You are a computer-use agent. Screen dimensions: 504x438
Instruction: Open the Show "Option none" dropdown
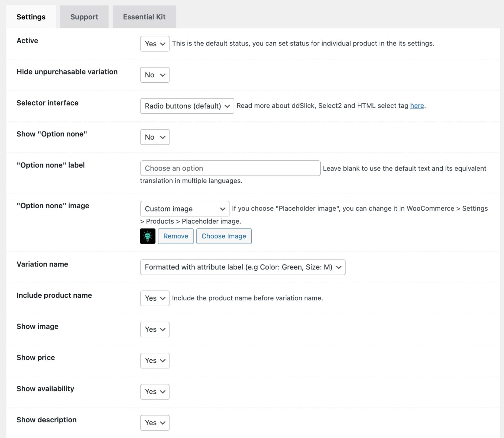pos(155,137)
